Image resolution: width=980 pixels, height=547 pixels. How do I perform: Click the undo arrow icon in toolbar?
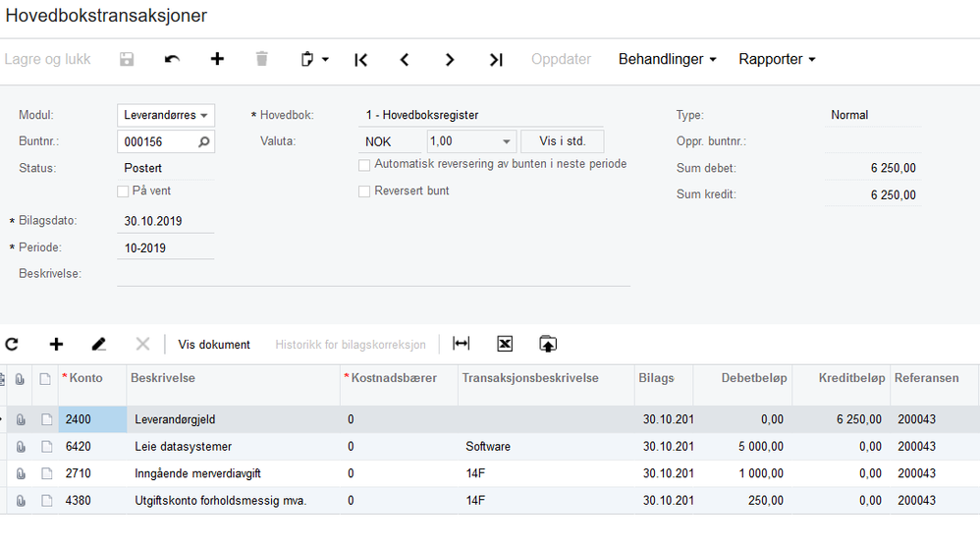172,60
